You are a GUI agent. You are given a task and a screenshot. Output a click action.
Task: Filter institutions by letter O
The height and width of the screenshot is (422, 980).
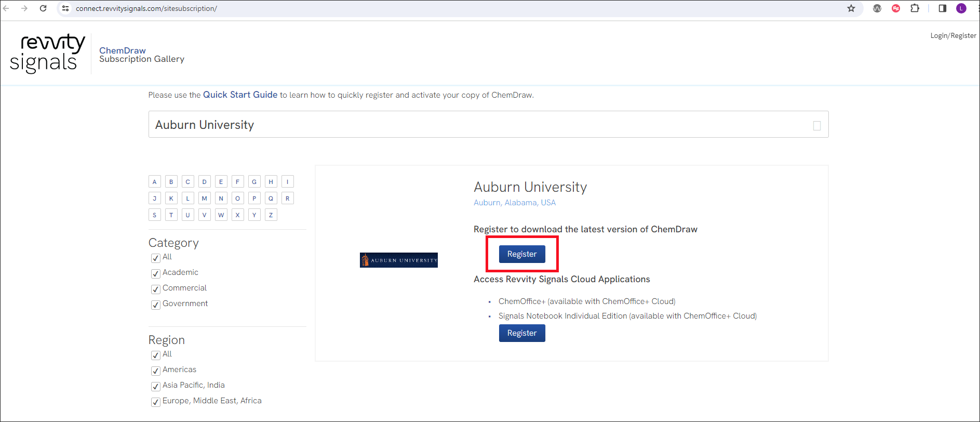click(x=237, y=199)
